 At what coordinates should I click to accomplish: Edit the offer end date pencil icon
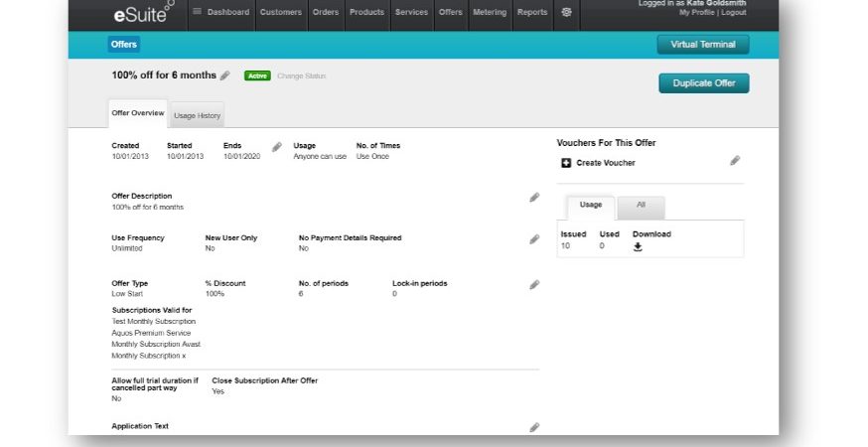(x=277, y=147)
